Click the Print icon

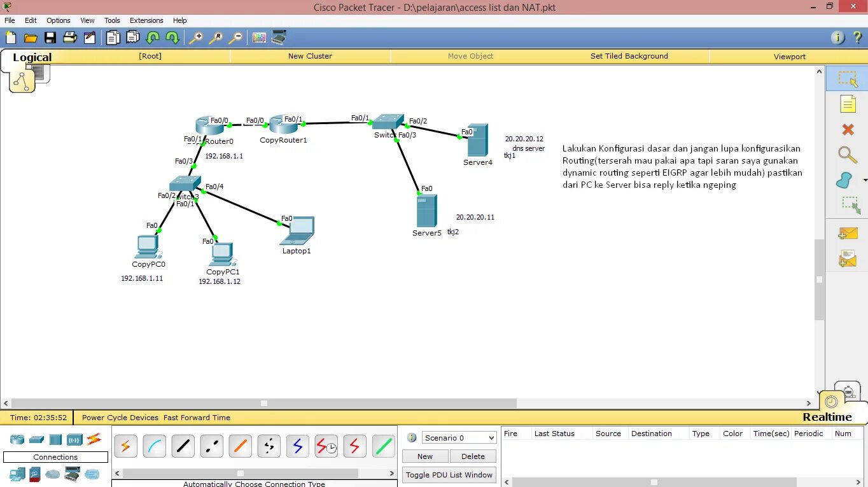(70, 38)
